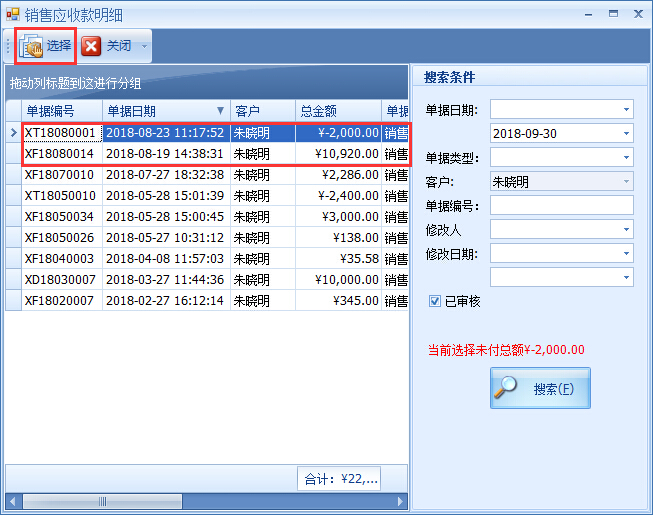Click the window title bar app icon
Image resolution: width=653 pixels, height=515 pixels.
click(12, 13)
